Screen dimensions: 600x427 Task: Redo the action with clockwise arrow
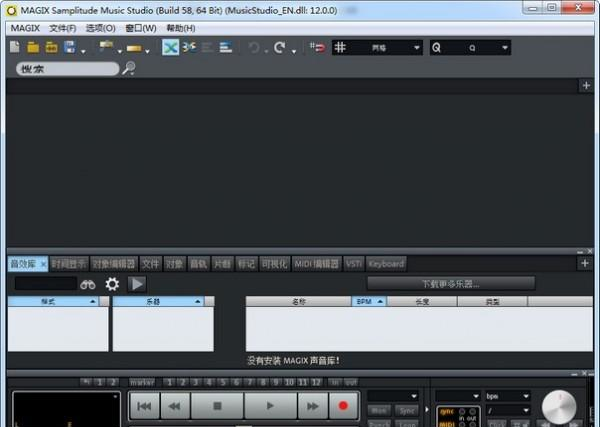pyautogui.click(x=280, y=47)
